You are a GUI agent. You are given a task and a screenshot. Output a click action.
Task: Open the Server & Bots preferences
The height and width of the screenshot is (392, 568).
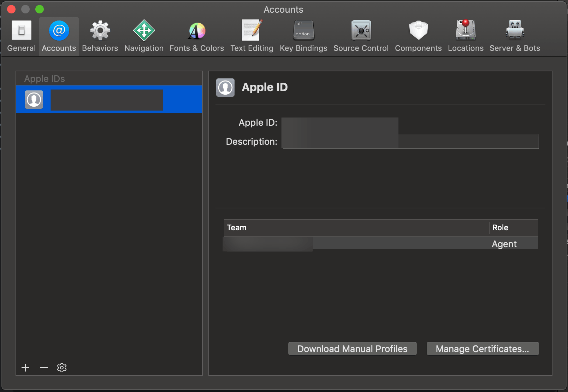pyautogui.click(x=514, y=35)
